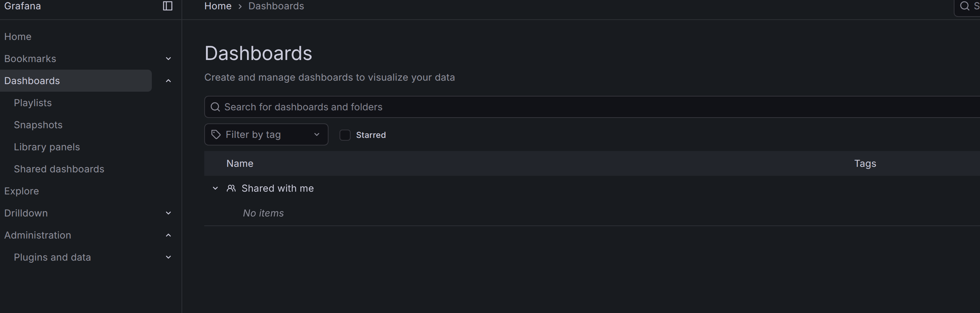Focus the Search for dashboards and folders field
The image size is (980, 313).
point(532,107)
